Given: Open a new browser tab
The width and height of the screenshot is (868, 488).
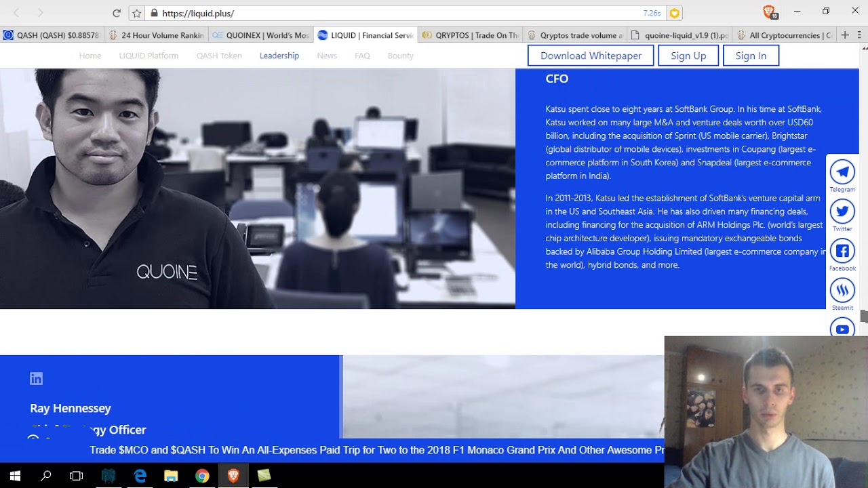Looking at the screenshot, I should coord(845,35).
